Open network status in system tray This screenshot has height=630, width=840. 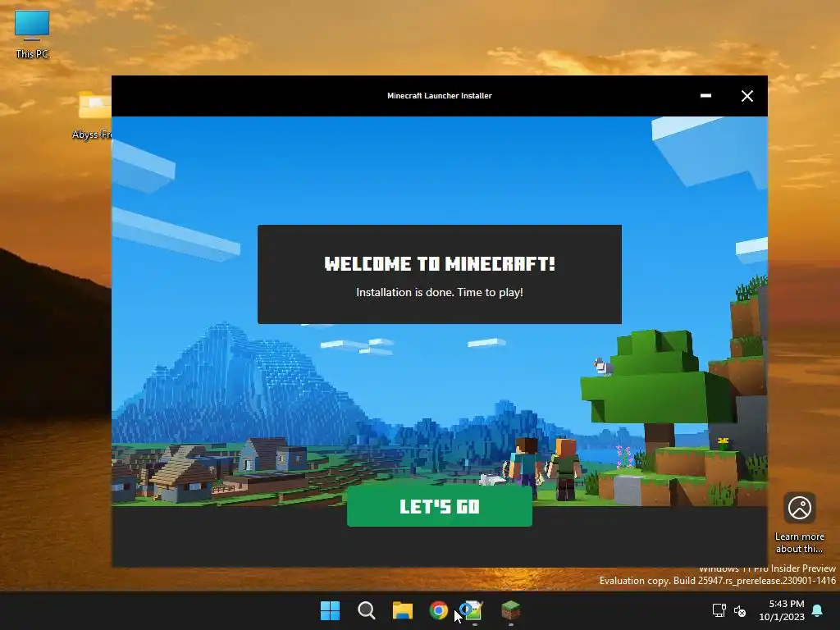[719, 610]
